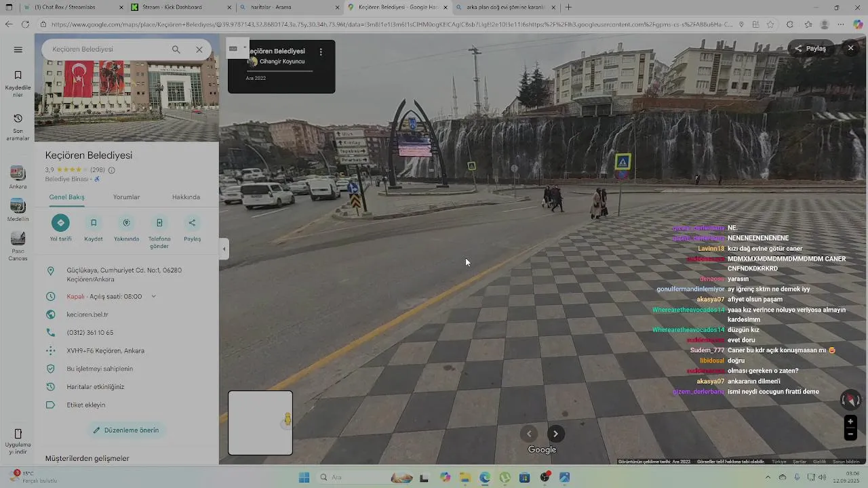The height and width of the screenshot is (488, 868).
Task: Click the info icon next to review count
Action: (x=111, y=170)
